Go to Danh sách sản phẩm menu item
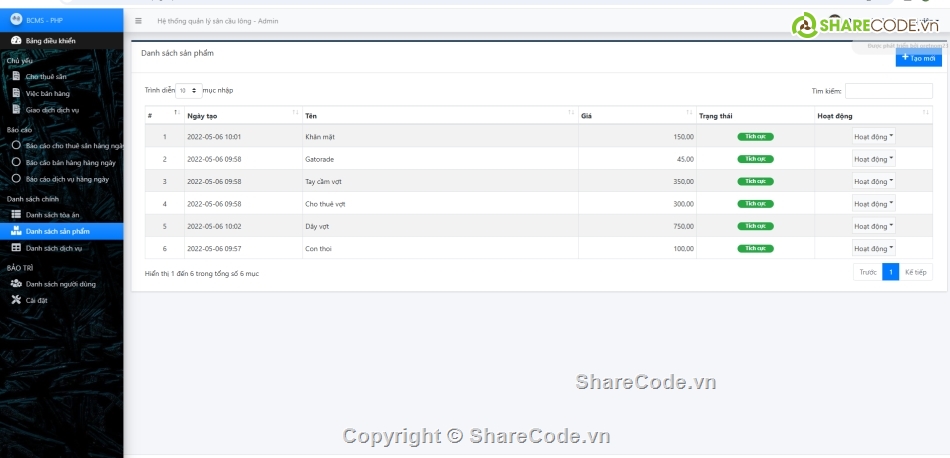The width and height of the screenshot is (950, 458). click(58, 231)
